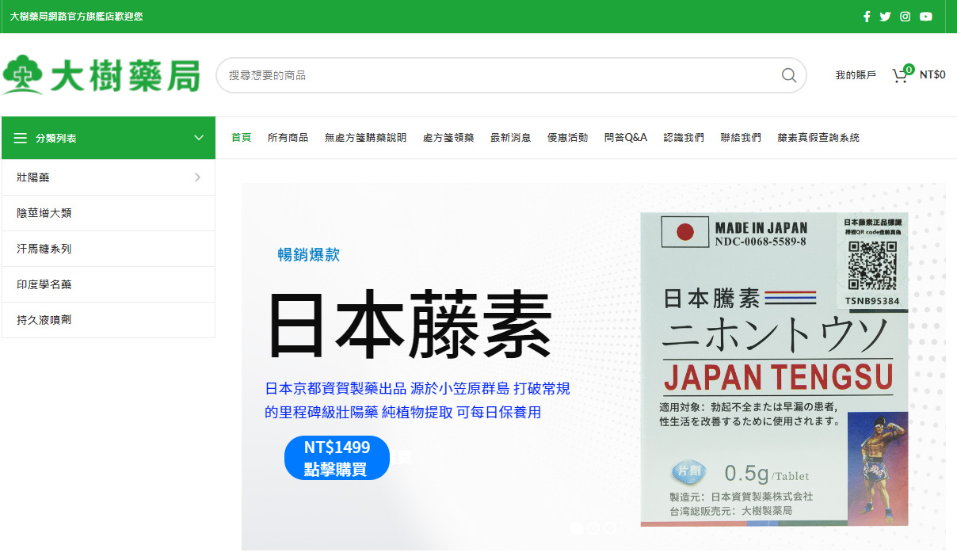Select the first carousel dot
Screen dimensions: 957x560
pos(577,528)
